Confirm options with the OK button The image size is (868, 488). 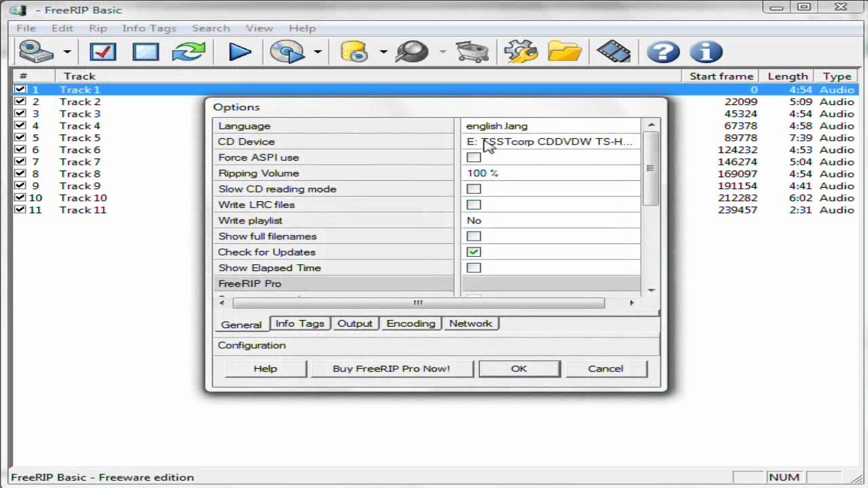coord(519,369)
